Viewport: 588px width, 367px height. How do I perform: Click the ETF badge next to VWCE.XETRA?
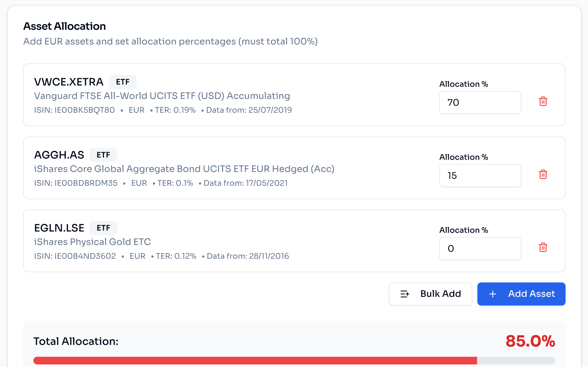click(x=122, y=82)
